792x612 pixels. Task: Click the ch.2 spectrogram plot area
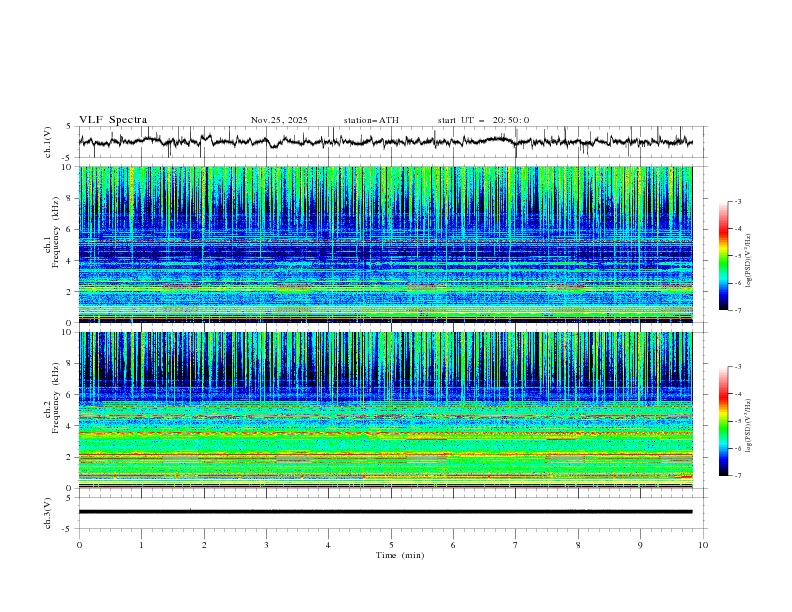click(x=385, y=410)
